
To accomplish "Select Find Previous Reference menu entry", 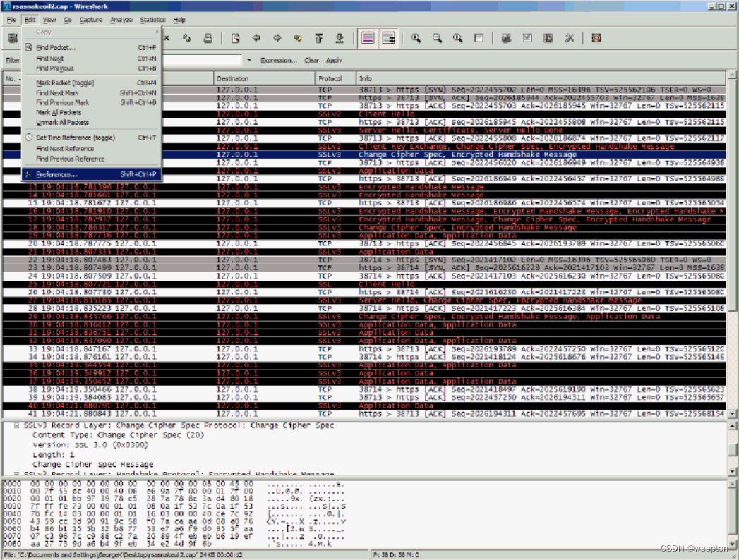I will (x=92, y=159).
